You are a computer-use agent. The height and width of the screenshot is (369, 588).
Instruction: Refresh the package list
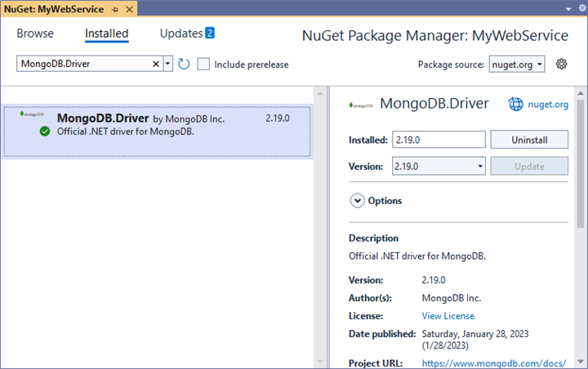click(x=184, y=64)
